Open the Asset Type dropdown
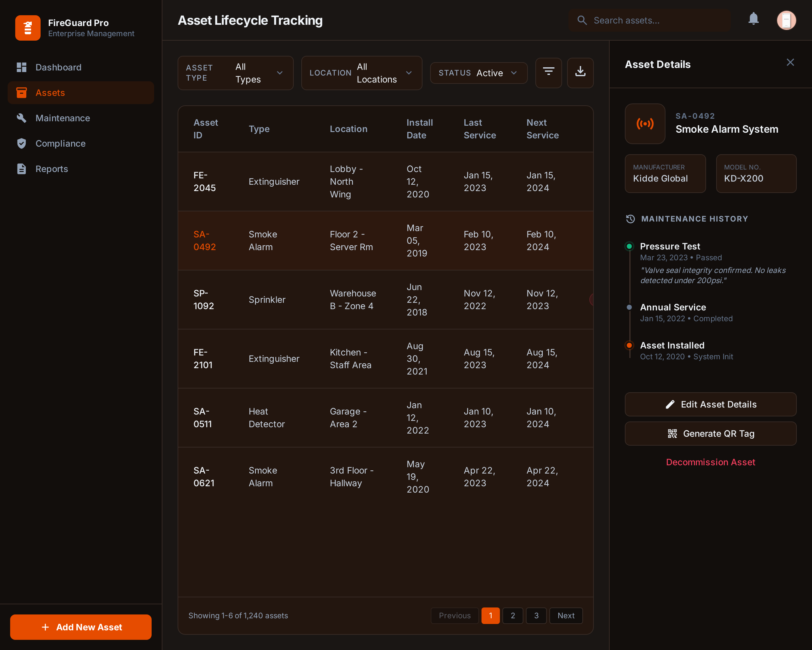 235,73
